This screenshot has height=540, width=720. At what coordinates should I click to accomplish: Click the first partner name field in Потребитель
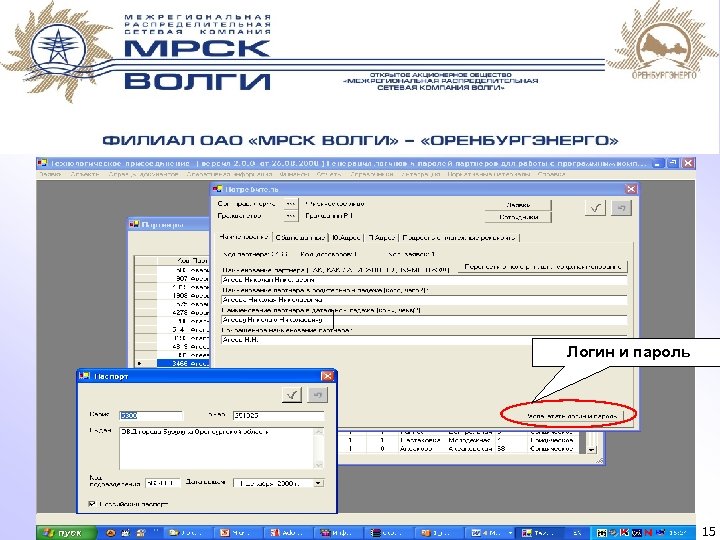coord(423,280)
